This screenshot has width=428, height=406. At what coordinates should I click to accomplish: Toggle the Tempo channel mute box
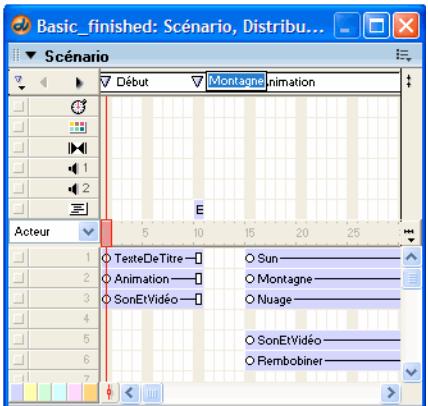(19, 107)
